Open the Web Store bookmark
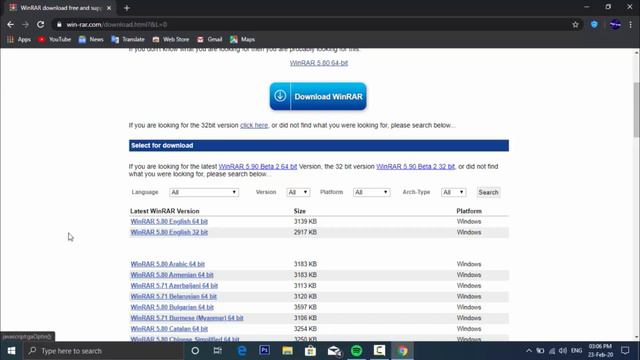Screen dimensions: 640x360 (171, 39)
